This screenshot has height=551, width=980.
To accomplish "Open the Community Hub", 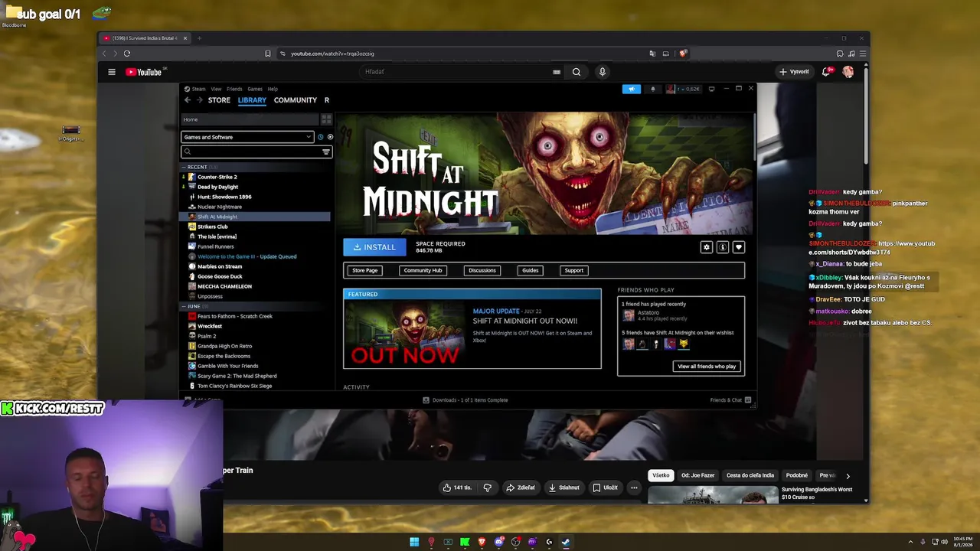I will click(423, 270).
